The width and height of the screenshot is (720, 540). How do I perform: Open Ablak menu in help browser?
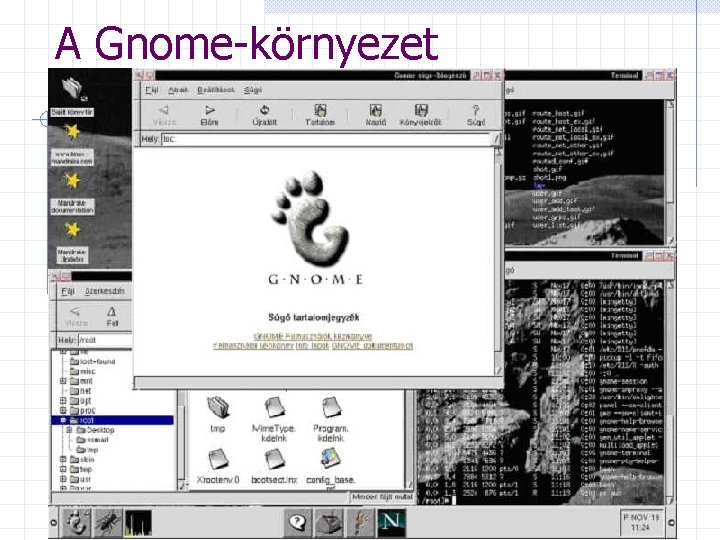178,90
